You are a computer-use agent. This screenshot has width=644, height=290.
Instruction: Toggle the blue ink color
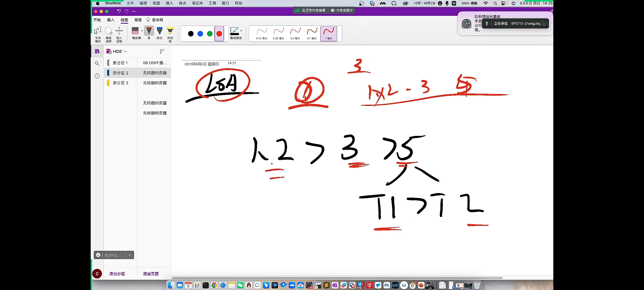200,33
